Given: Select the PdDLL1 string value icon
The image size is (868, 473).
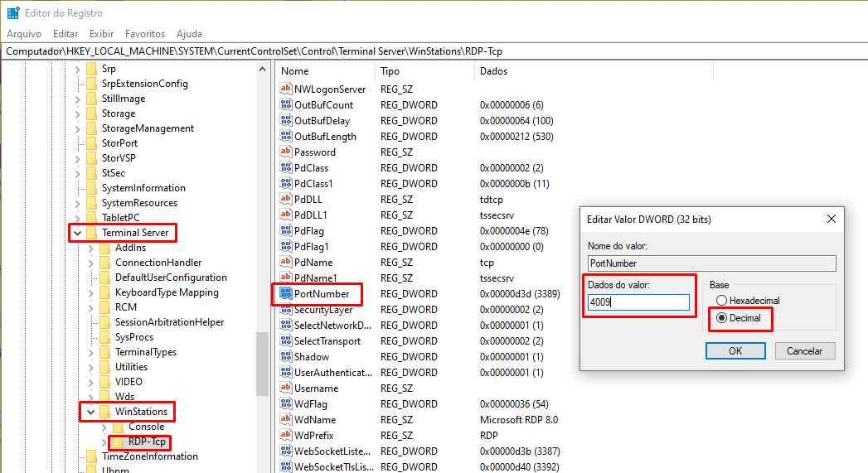Looking at the screenshot, I should click(x=286, y=215).
